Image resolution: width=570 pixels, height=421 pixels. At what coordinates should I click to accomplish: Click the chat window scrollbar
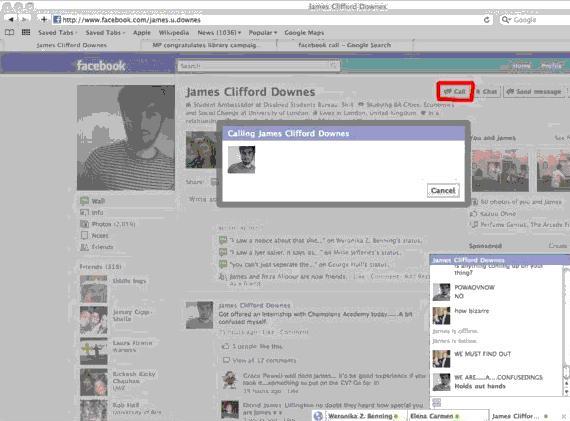566,331
